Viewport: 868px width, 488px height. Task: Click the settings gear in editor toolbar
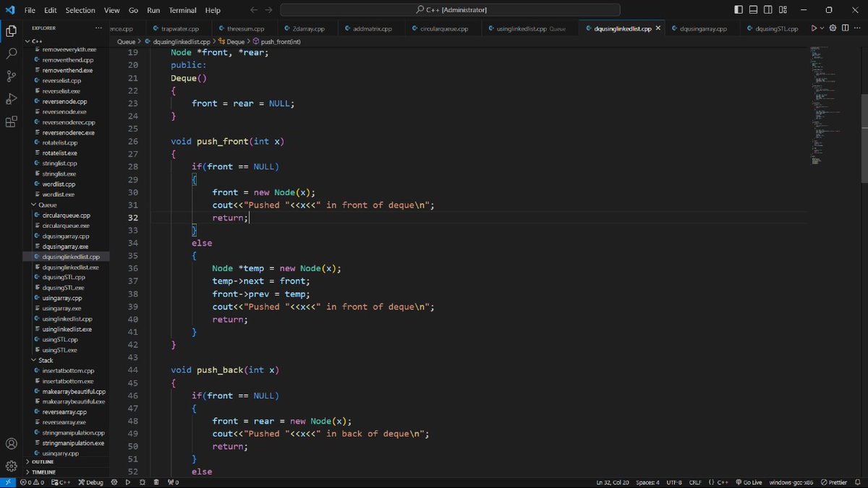pyautogui.click(x=833, y=29)
